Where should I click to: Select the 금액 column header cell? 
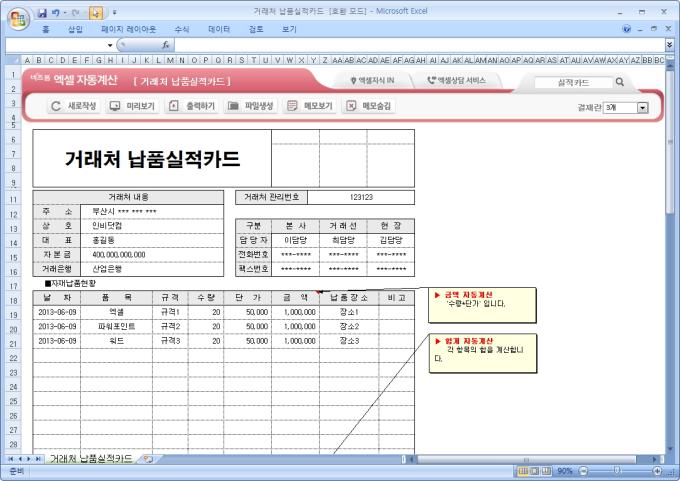point(295,298)
